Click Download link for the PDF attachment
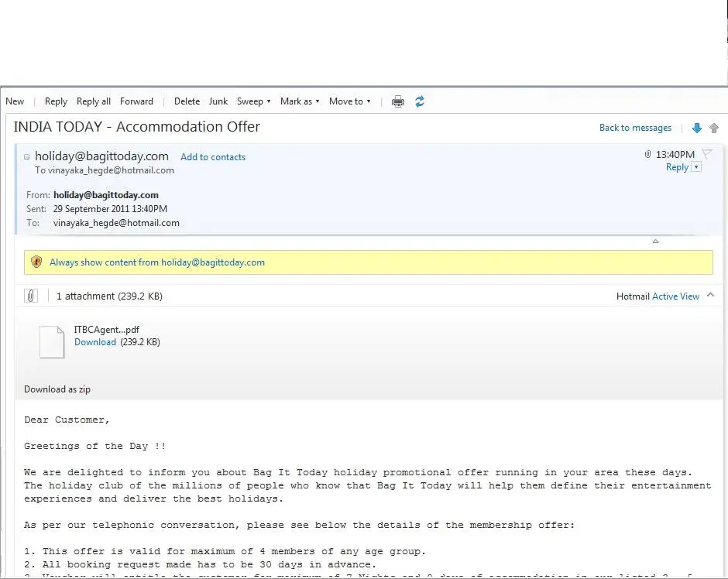728x579 pixels. pos(95,342)
